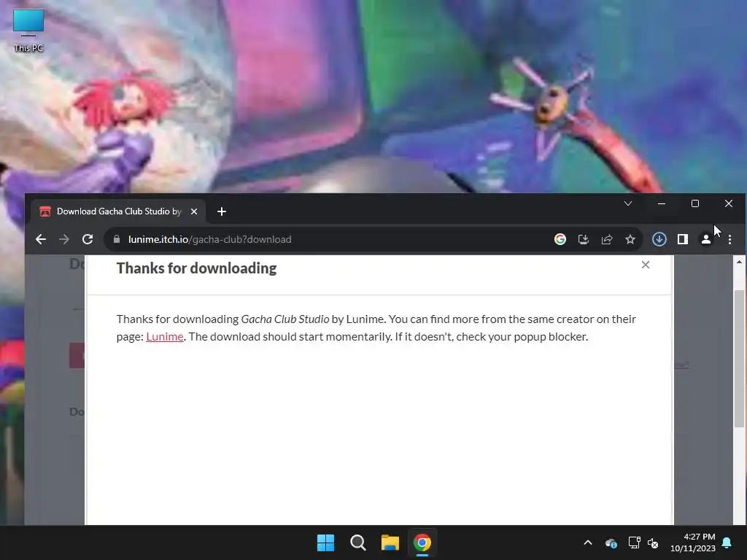Close the Thanks for downloading dialog
This screenshot has height=560, width=747.
coord(646,265)
